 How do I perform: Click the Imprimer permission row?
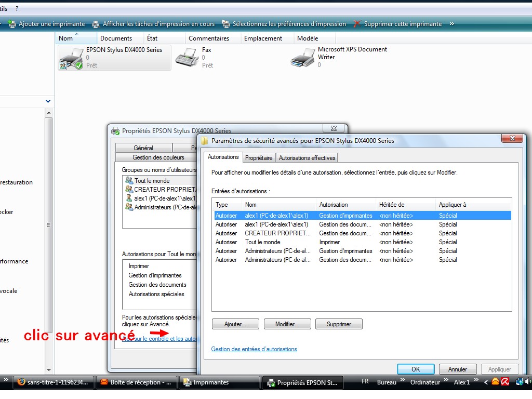click(139, 266)
